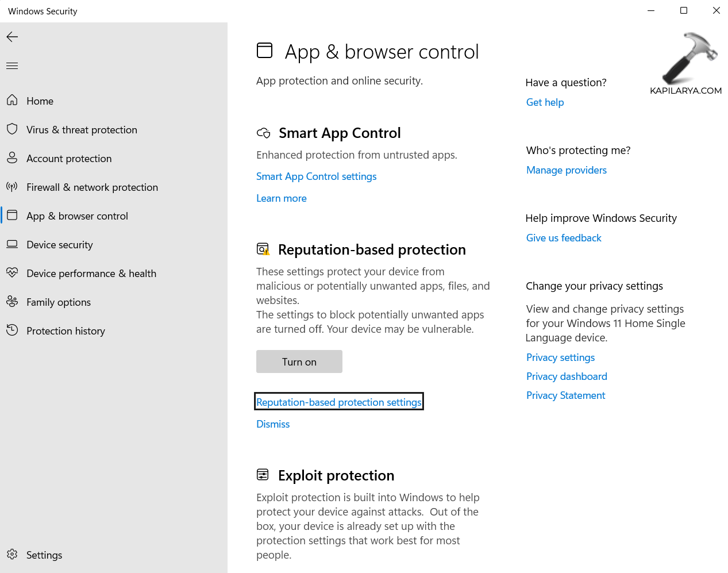
Task: Go back using the back arrow
Action: coord(12,37)
